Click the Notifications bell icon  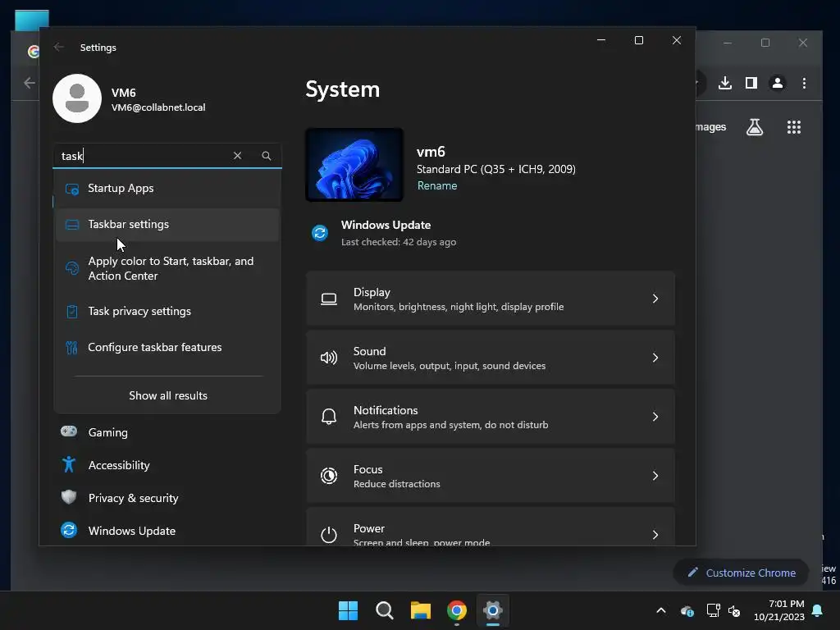(x=329, y=417)
